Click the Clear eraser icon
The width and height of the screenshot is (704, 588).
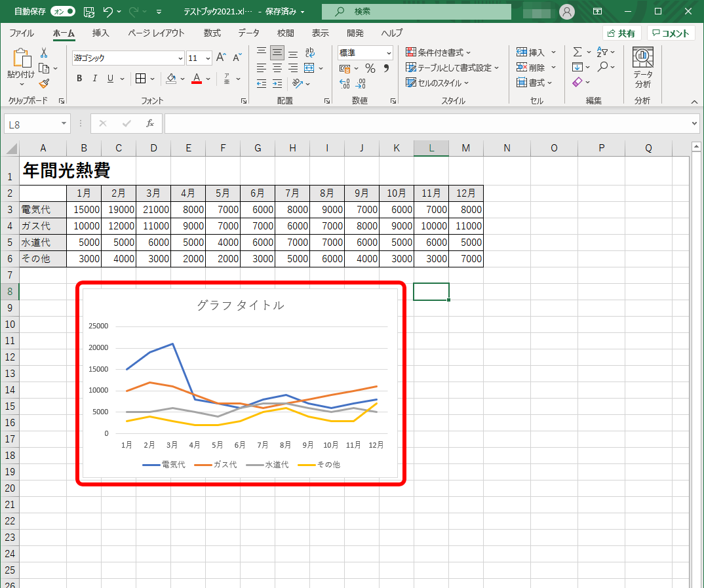[x=577, y=82]
